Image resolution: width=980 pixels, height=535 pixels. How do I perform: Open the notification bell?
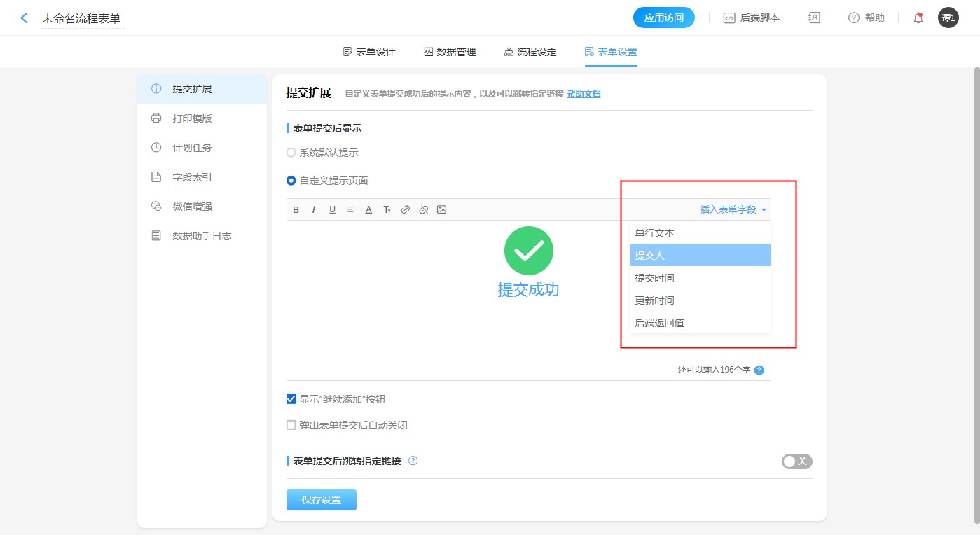coord(918,18)
